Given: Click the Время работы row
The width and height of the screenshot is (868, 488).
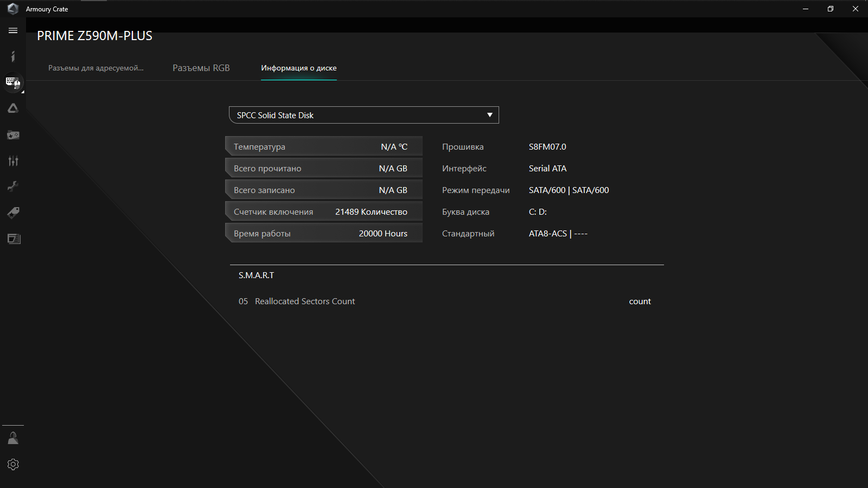Looking at the screenshot, I should tap(324, 233).
